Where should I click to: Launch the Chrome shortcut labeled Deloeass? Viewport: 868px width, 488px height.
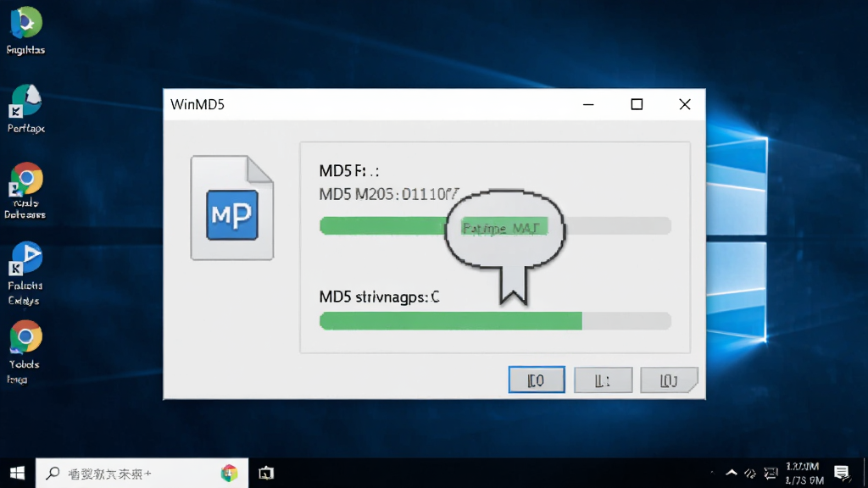(x=25, y=191)
